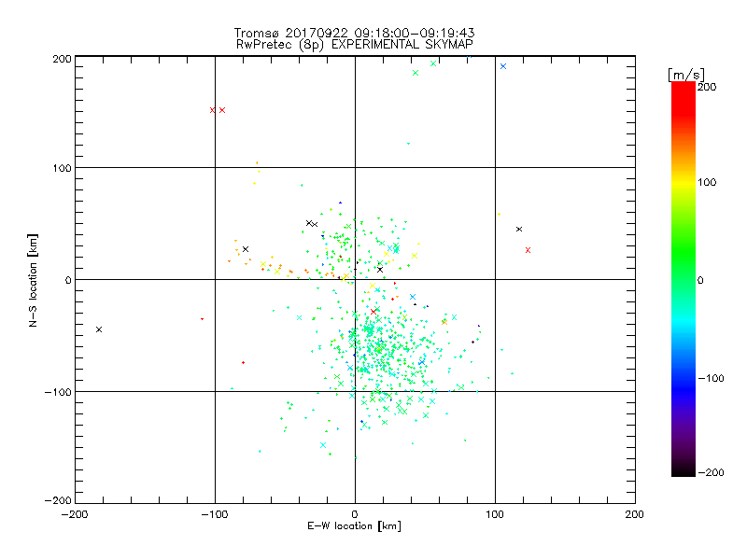Image resolution: width=747 pixels, height=560 pixels.
Task: Click the colorbar '200' top label
Action: coord(707,87)
